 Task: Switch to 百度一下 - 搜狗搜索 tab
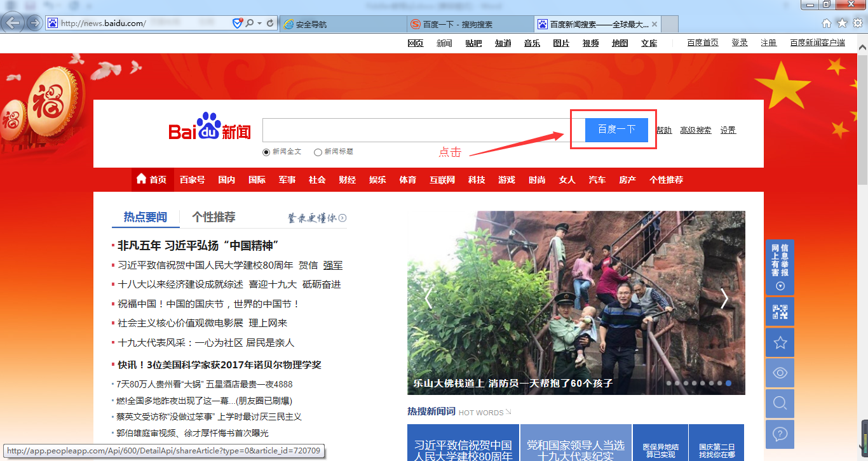coord(470,24)
